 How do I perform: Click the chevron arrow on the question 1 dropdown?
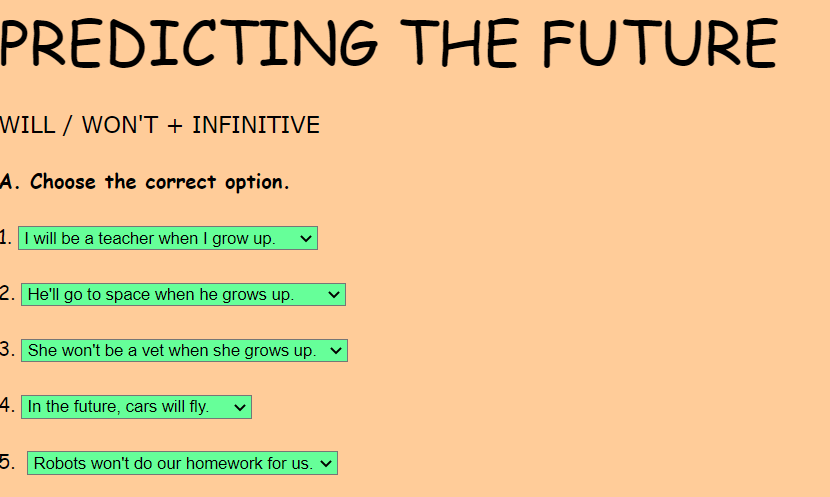306,238
